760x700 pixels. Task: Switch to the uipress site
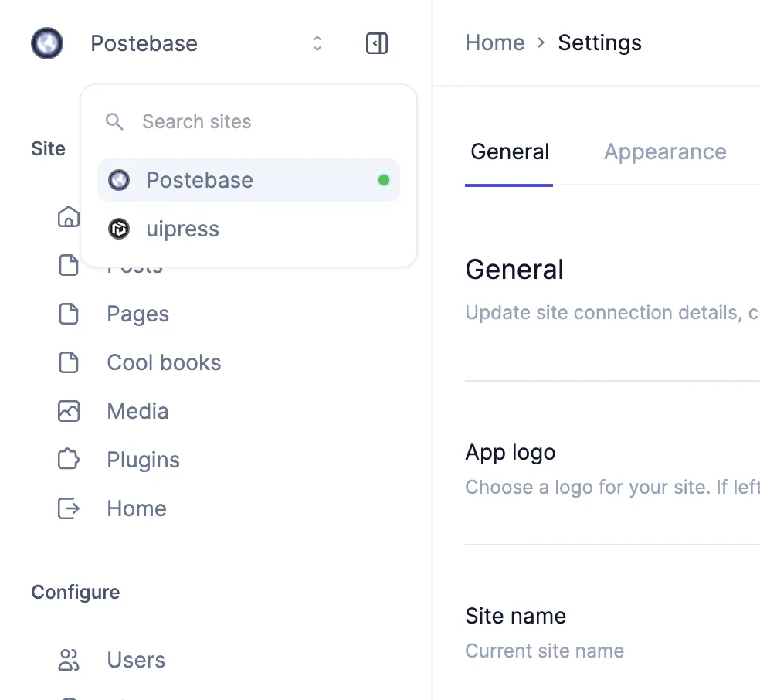183,229
